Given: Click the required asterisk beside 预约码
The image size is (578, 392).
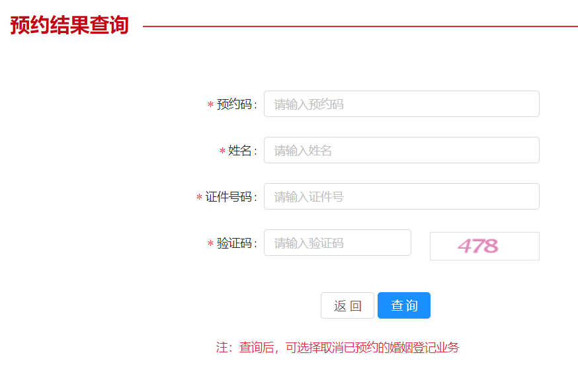Looking at the screenshot, I should [210, 105].
